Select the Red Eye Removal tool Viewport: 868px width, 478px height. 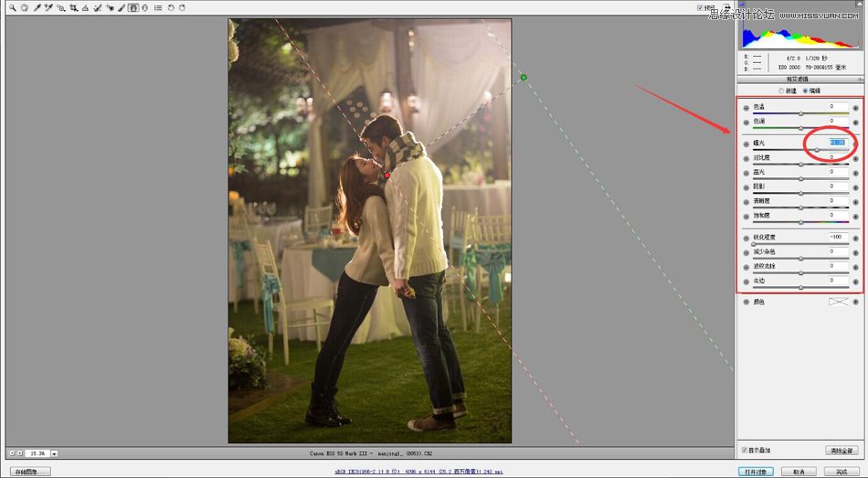pos(110,7)
